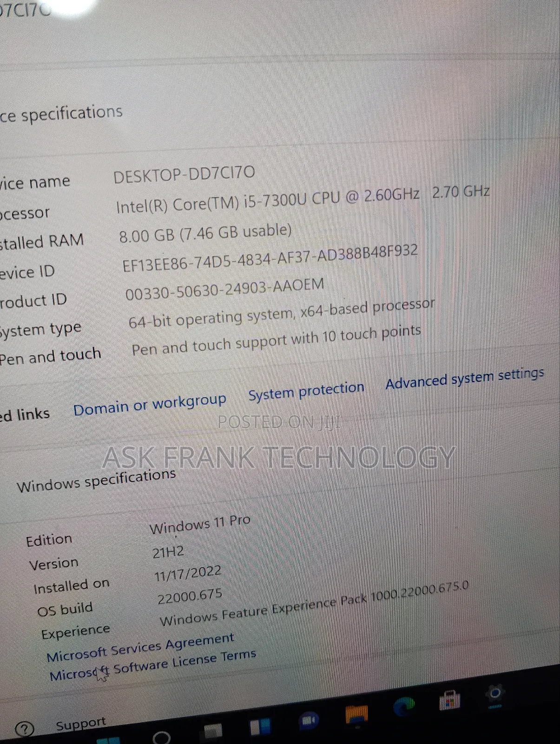The image size is (560, 744).
Task: Click the 2.70 GHz processor speed text
Action: point(461,191)
